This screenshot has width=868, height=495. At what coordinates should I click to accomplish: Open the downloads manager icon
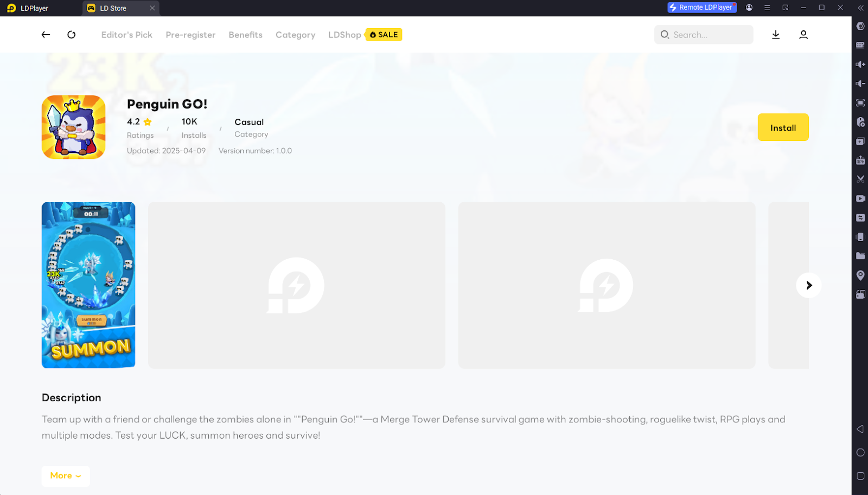(776, 35)
